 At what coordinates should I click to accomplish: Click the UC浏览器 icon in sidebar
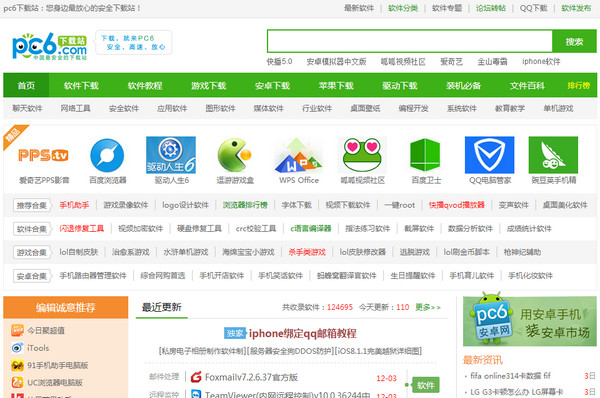[x=17, y=382]
